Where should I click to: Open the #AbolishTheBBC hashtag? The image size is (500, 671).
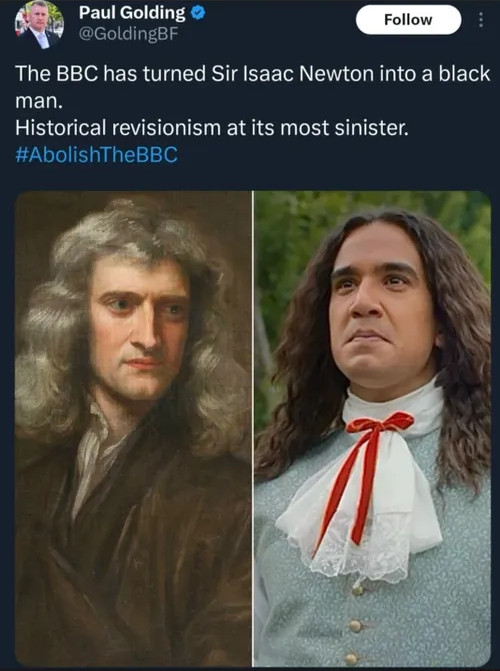coord(96,154)
